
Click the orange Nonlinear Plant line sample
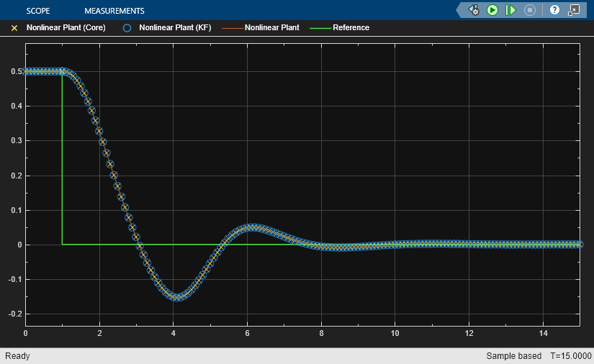[x=233, y=28]
